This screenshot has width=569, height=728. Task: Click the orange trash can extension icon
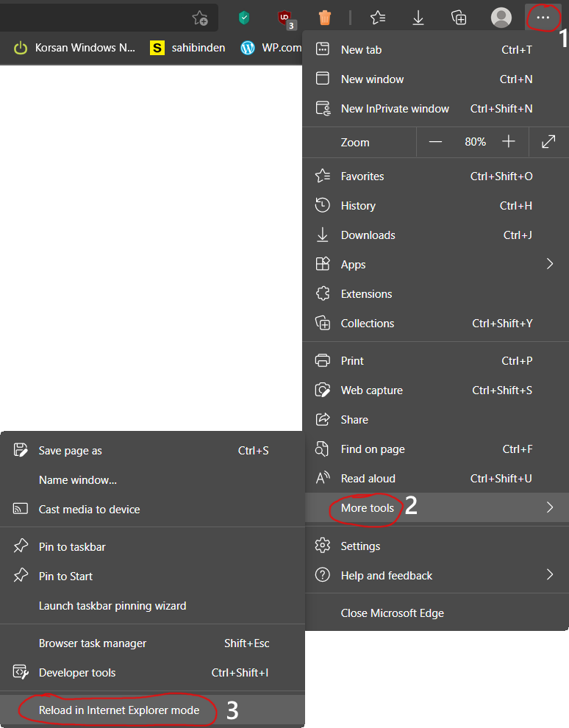point(325,18)
